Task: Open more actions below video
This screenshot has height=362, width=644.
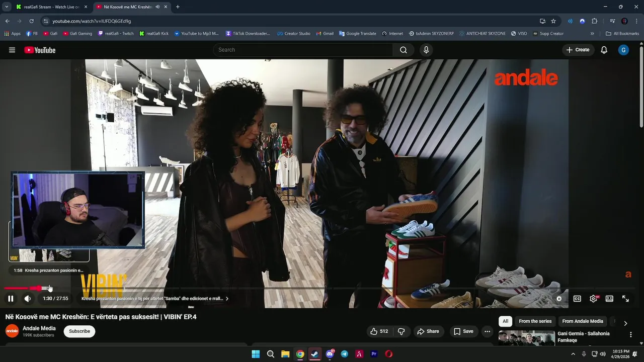Action: pyautogui.click(x=487, y=331)
